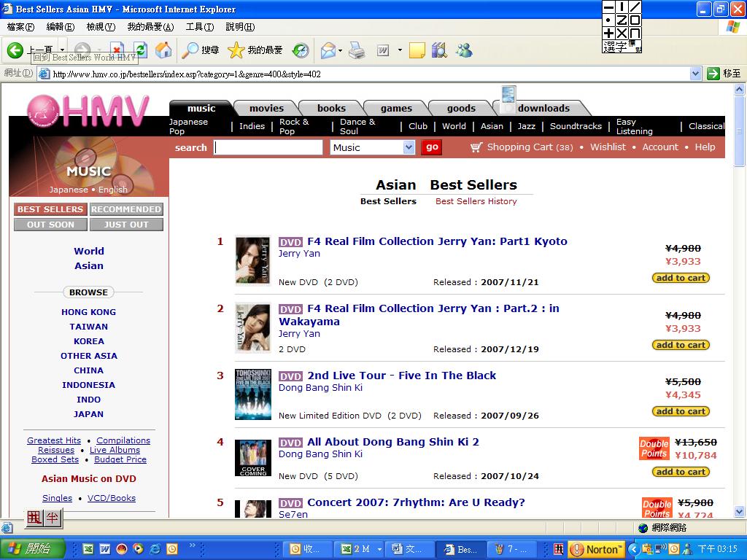Switch to the goods tab

click(x=461, y=108)
